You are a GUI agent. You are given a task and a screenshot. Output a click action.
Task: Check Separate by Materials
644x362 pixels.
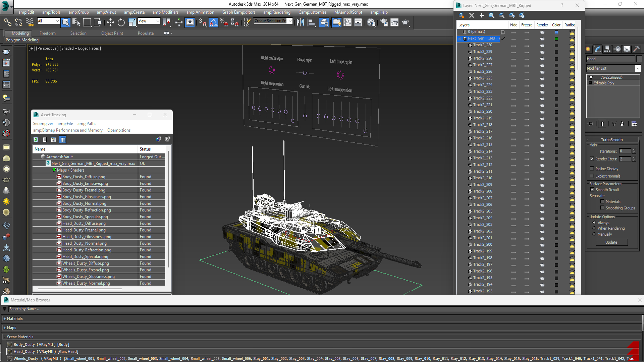(x=602, y=202)
